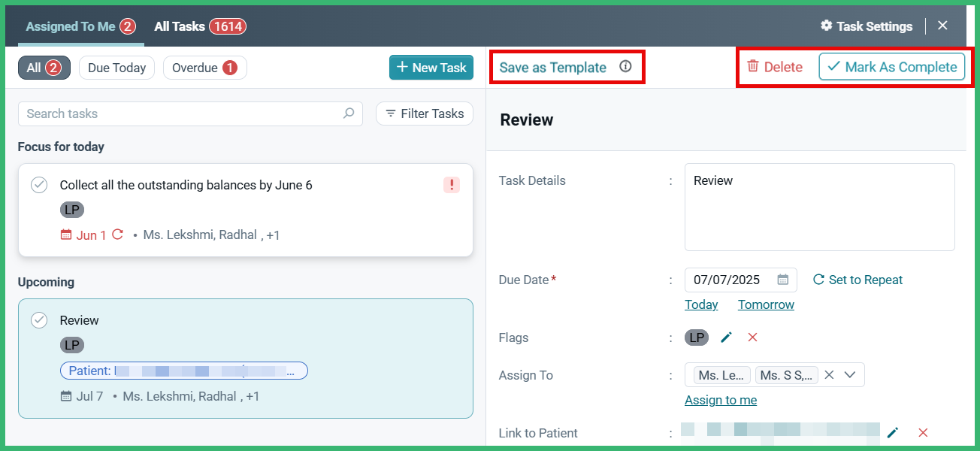Clear assignees with the X in Assign To
Viewport: 980px width, 451px height.
829,374
